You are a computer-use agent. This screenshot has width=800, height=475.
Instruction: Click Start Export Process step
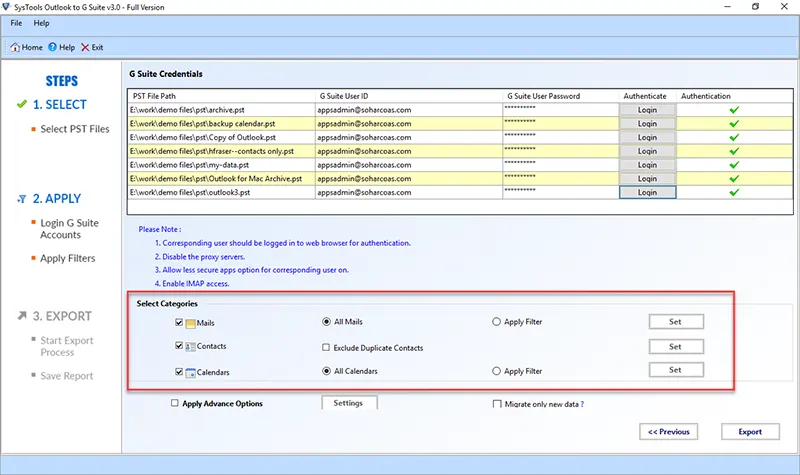(67, 346)
